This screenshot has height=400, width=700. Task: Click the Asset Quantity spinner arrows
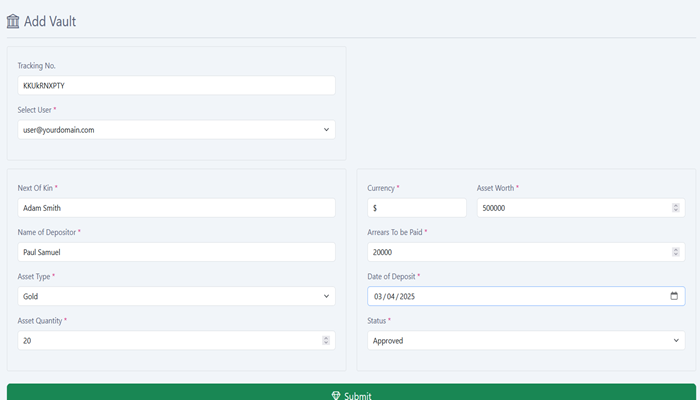[x=326, y=340]
